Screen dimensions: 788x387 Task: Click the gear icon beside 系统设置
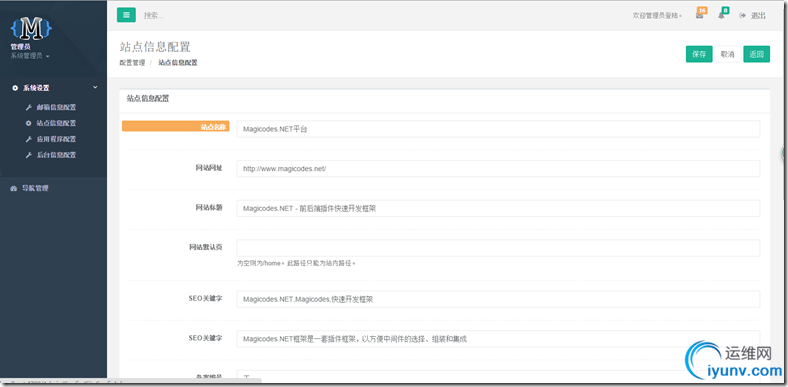click(15, 88)
